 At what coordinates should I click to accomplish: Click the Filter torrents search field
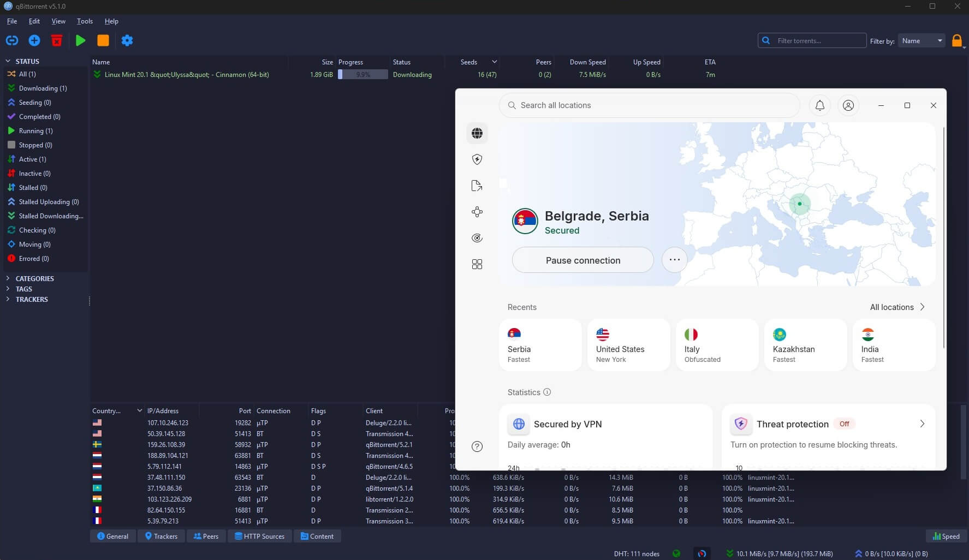[812, 40]
